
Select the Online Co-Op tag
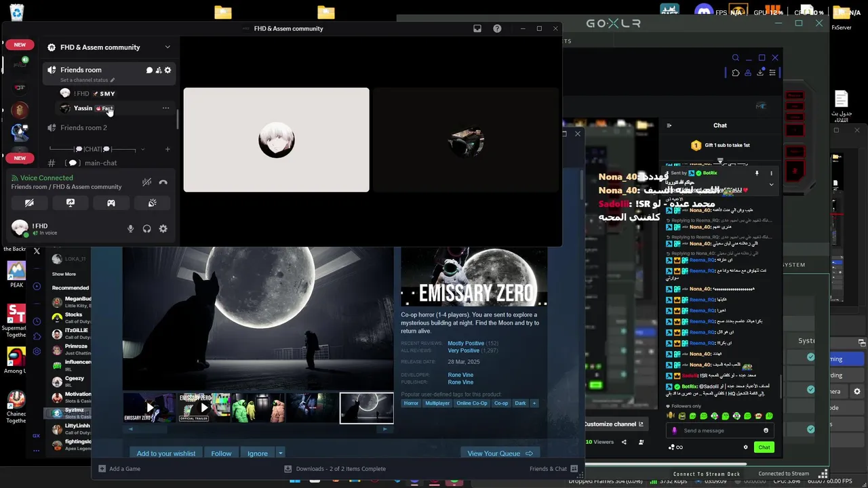click(472, 403)
